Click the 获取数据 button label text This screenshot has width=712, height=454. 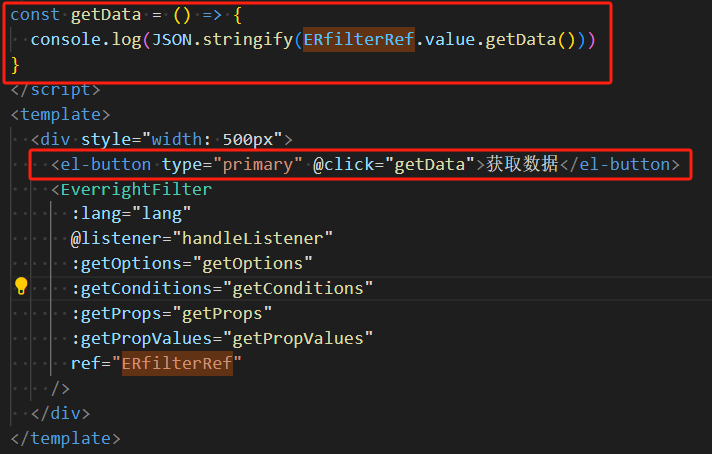522,164
